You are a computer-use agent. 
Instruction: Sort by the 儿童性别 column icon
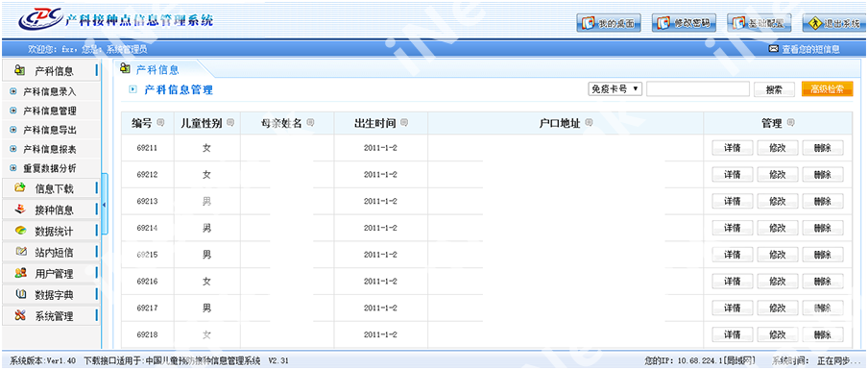[230, 122]
